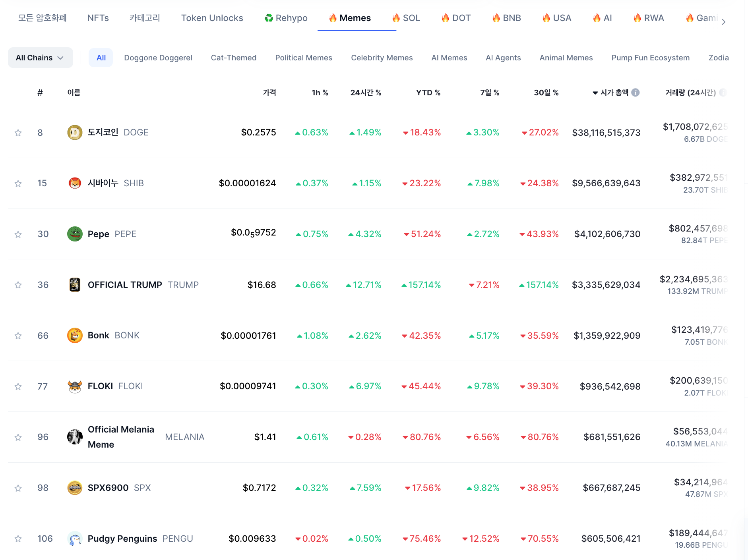Open the 카테고리 tab
The image size is (748, 560).
click(x=145, y=18)
